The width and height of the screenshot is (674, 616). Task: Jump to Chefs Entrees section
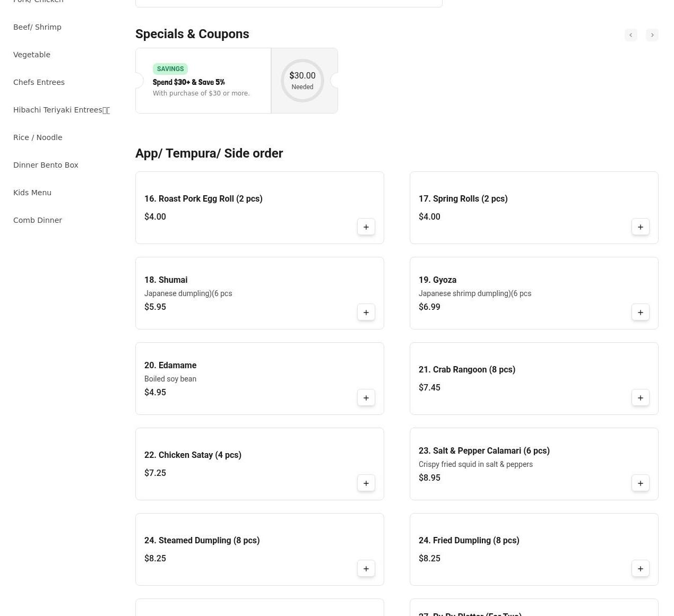tap(39, 82)
